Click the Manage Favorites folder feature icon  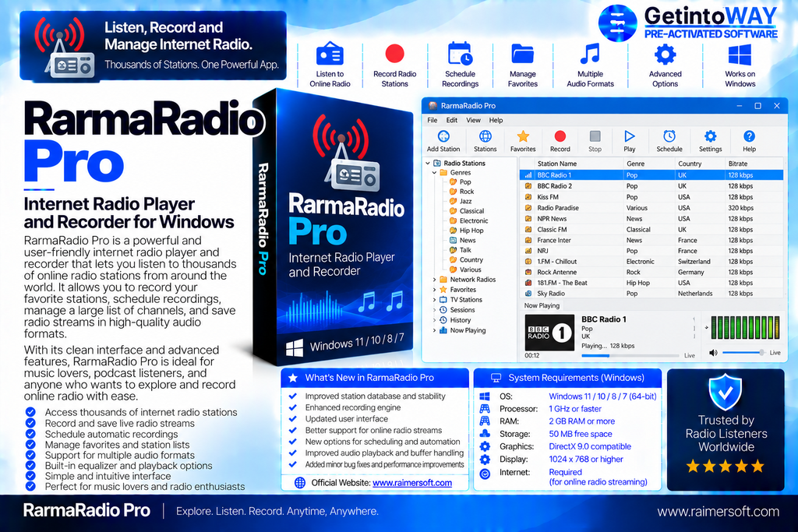523,54
